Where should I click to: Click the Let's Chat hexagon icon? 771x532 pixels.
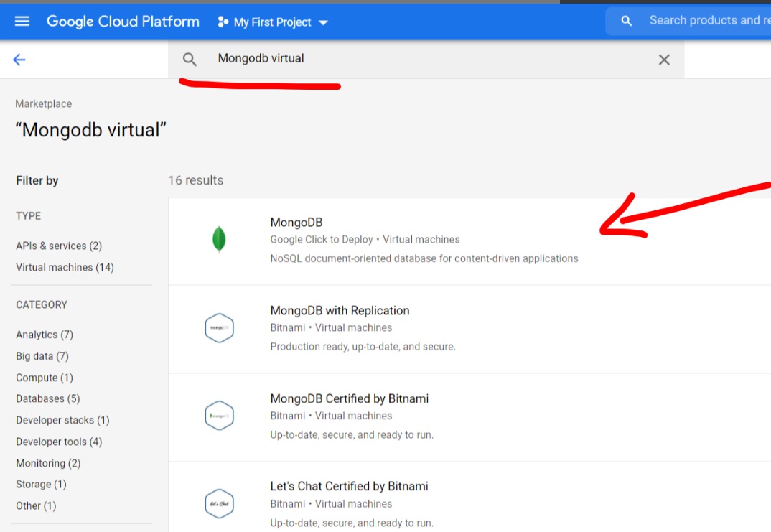[x=219, y=503]
